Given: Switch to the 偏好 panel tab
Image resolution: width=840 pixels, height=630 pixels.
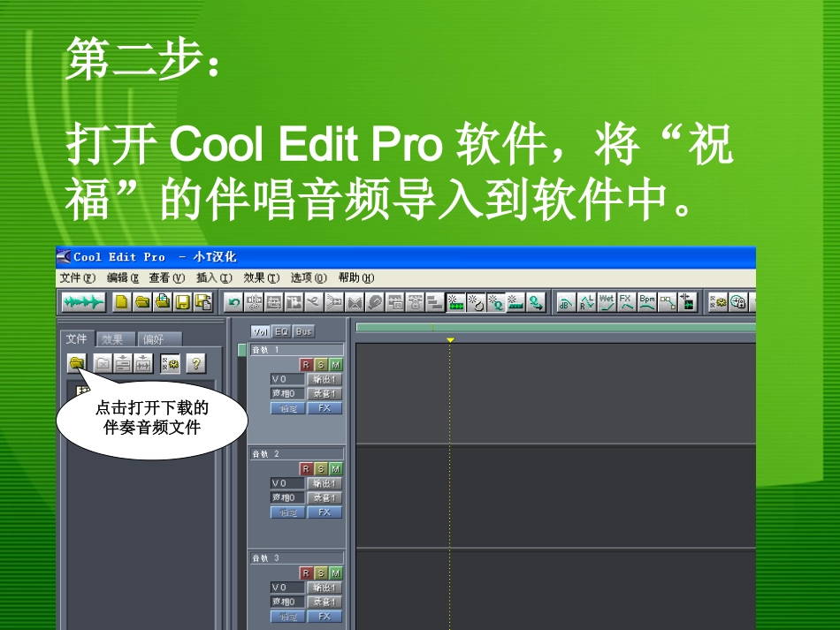Looking at the screenshot, I should pos(160,339).
